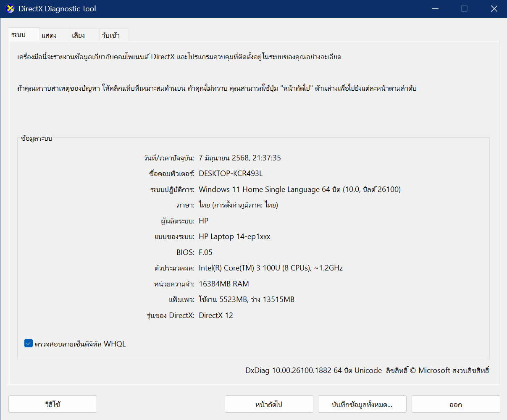507x420 pixels.
Task: Click บันทึกข้อมูลทั้งหมด... to save all information
Action: click(x=362, y=404)
